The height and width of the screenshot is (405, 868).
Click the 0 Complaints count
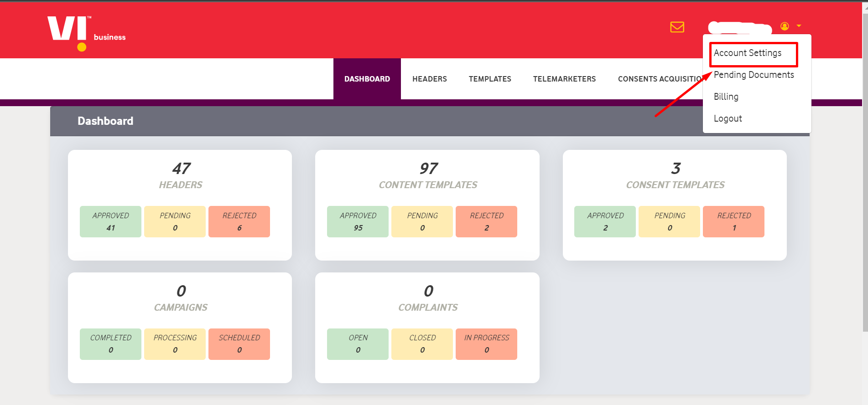(428, 291)
